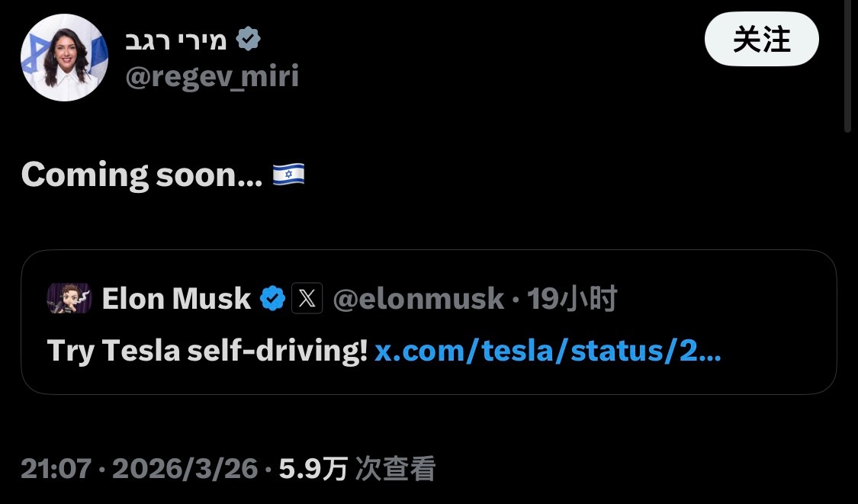Click the X affiliation icon beside Elon Musk
Screen dimensions: 858x504
coord(307,298)
